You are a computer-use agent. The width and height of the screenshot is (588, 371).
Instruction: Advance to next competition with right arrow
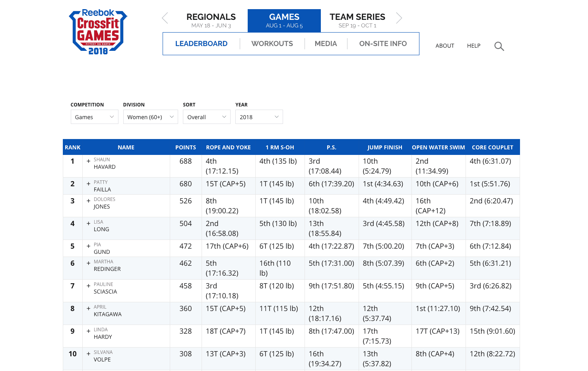[x=399, y=18]
